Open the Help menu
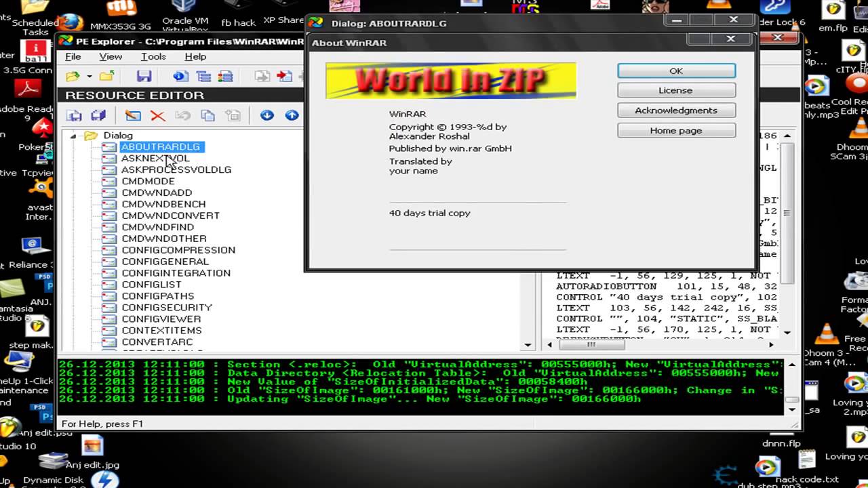868x488 pixels. pyautogui.click(x=195, y=57)
